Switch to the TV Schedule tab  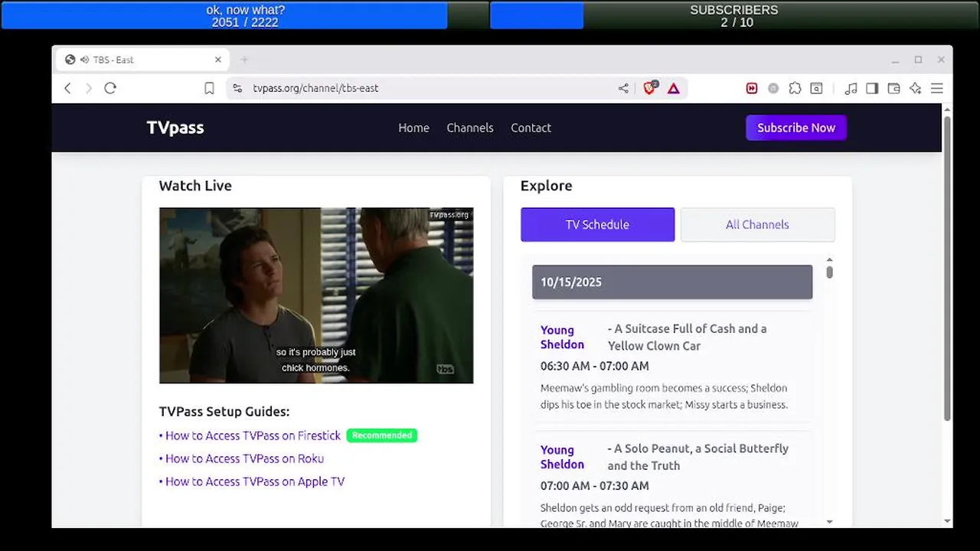pos(597,224)
